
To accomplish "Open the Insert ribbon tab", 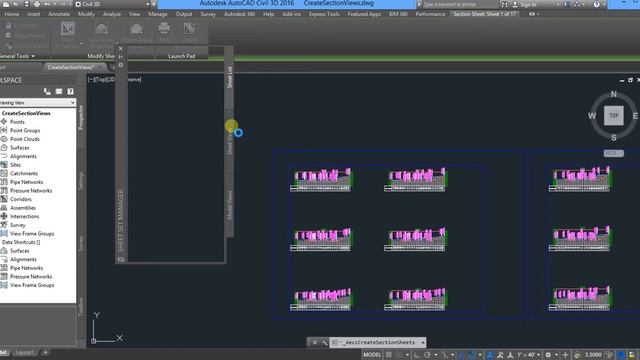I will (33, 14).
